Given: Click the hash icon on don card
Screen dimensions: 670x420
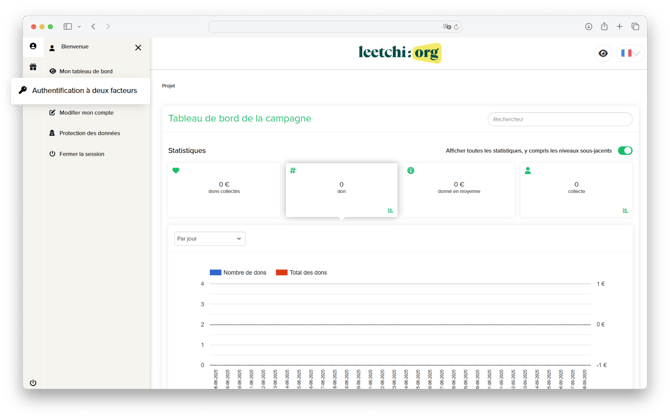Looking at the screenshot, I should tap(293, 170).
